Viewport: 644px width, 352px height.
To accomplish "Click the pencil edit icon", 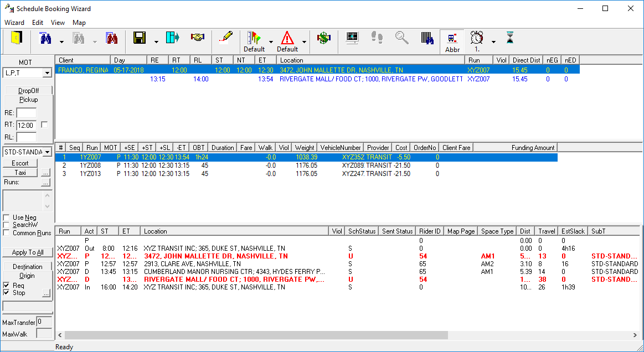I will (226, 37).
